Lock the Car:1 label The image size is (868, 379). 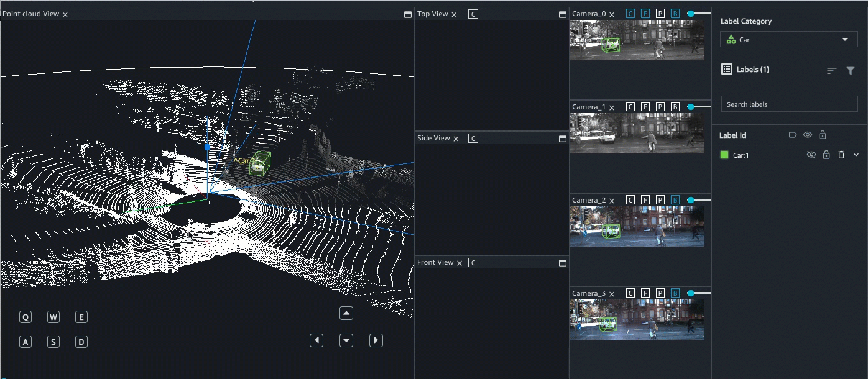coord(826,155)
